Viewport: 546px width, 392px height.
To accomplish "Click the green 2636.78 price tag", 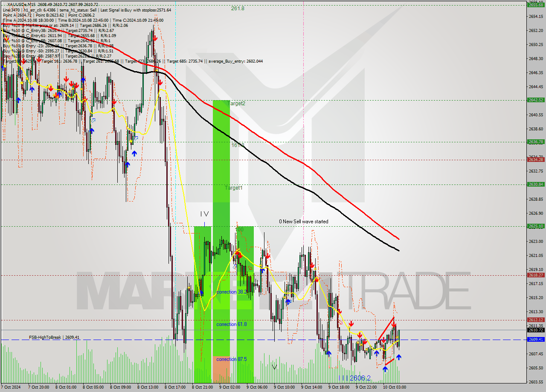I will click(x=536, y=142).
